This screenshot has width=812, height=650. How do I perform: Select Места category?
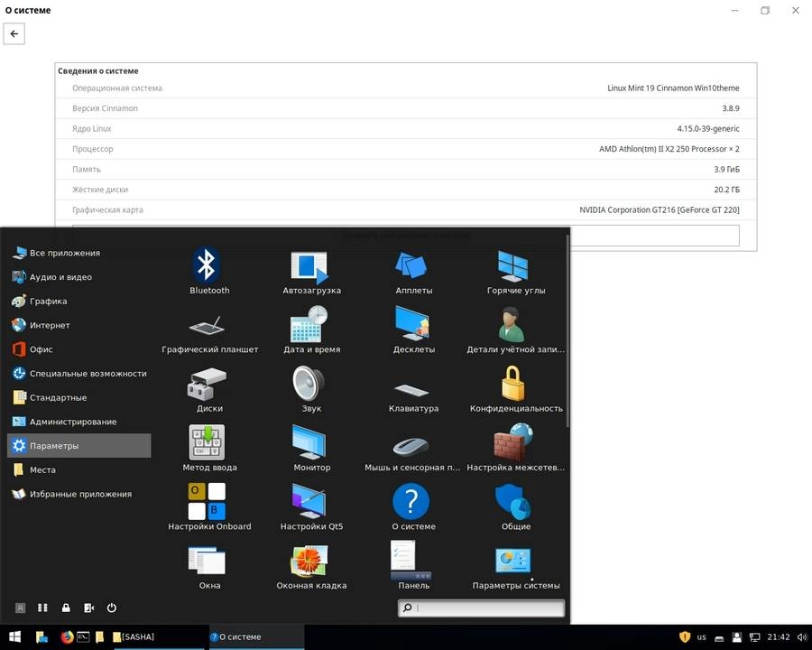pos(79,469)
